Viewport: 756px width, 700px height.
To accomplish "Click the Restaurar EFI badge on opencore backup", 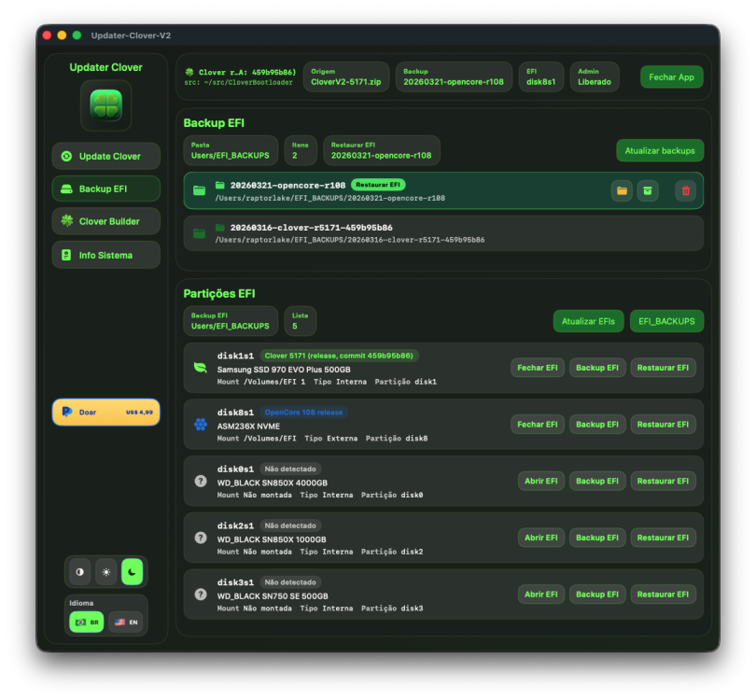I will (x=378, y=185).
